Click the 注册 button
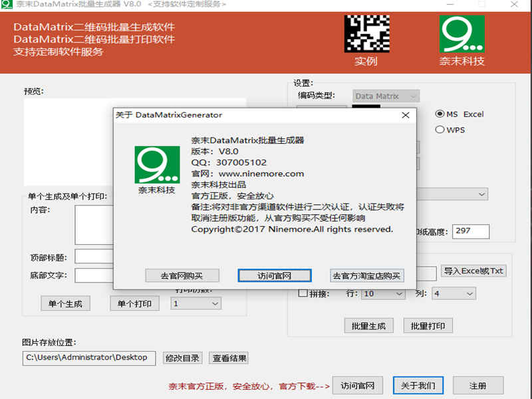The image size is (532, 399). coord(478,386)
